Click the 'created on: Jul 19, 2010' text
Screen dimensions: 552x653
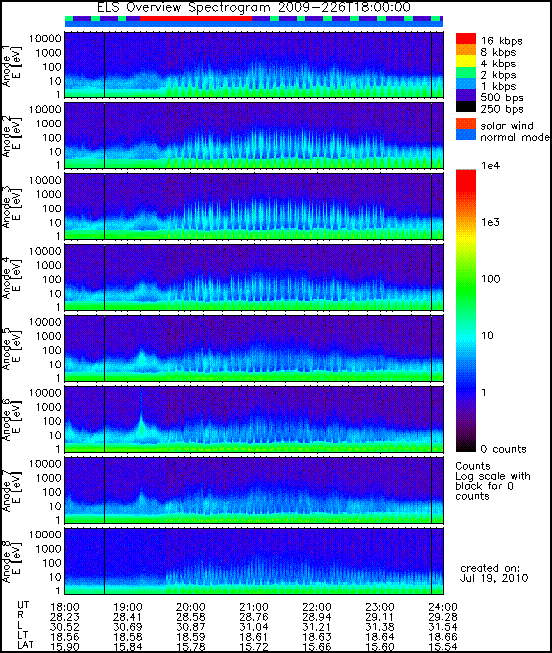[x=494, y=573]
